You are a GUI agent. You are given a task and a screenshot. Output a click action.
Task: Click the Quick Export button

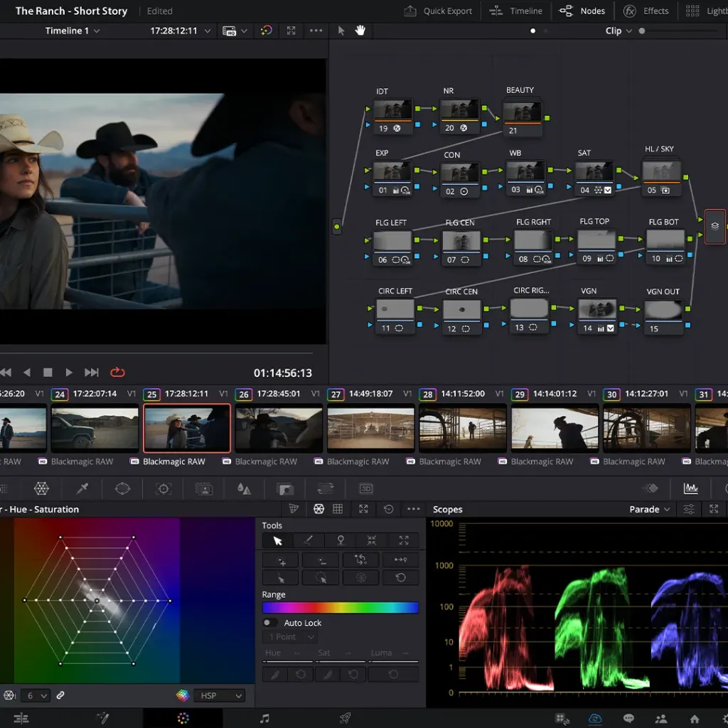(x=438, y=11)
